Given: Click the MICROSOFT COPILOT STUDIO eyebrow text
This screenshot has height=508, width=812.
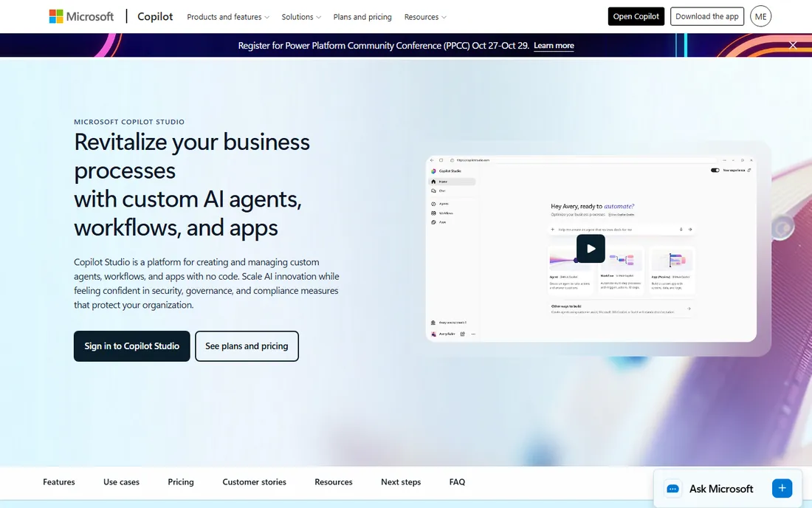Looking at the screenshot, I should (129, 123).
